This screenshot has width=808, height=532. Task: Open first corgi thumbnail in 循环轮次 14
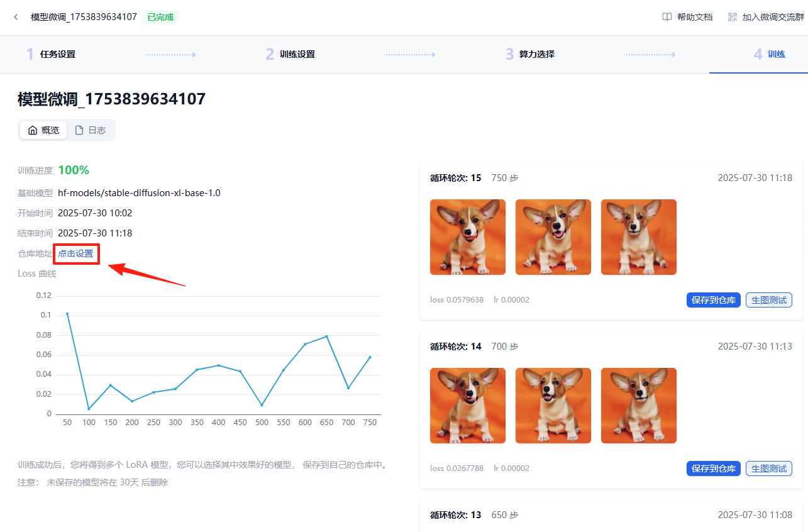pyautogui.click(x=468, y=406)
